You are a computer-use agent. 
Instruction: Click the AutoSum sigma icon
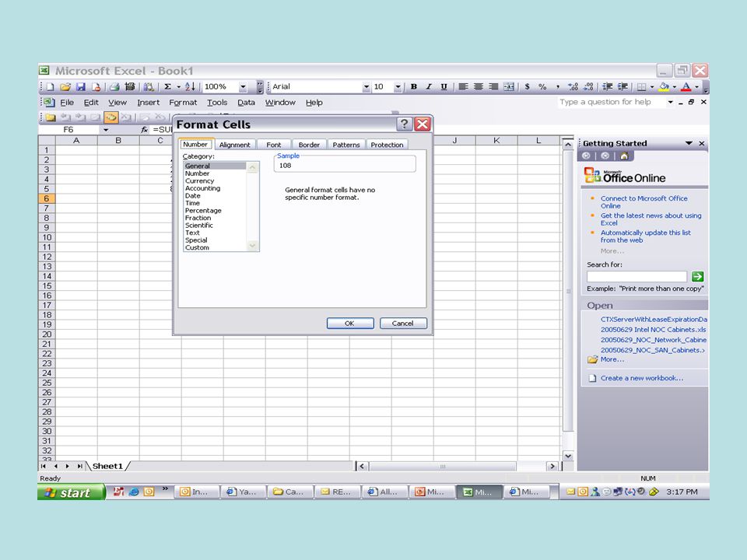click(168, 86)
